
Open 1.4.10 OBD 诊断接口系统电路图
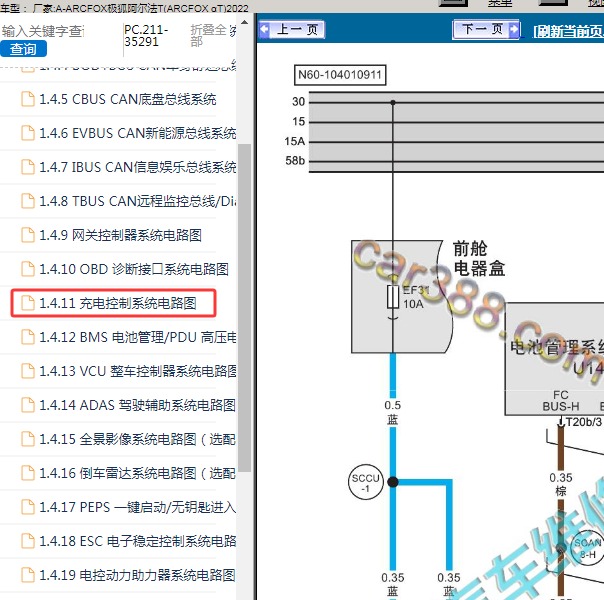pos(134,269)
